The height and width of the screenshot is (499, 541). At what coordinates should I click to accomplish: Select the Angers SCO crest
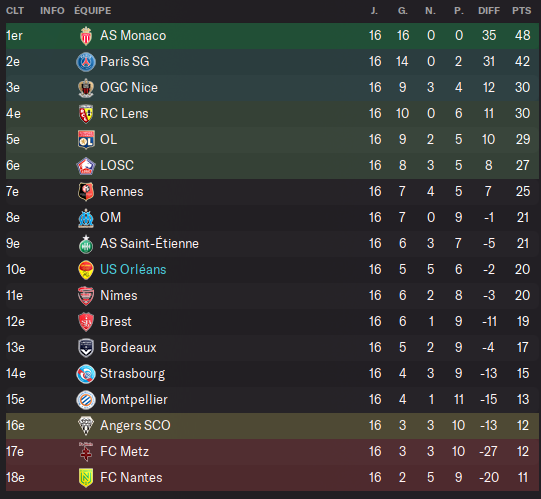(x=86, y=426)
